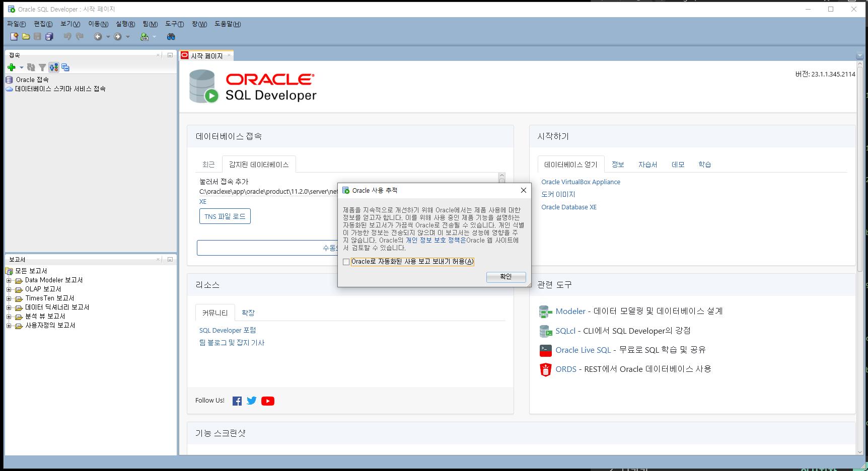Close the Oracle 사용 추적 dialog with X

click(x=524, y=190)
